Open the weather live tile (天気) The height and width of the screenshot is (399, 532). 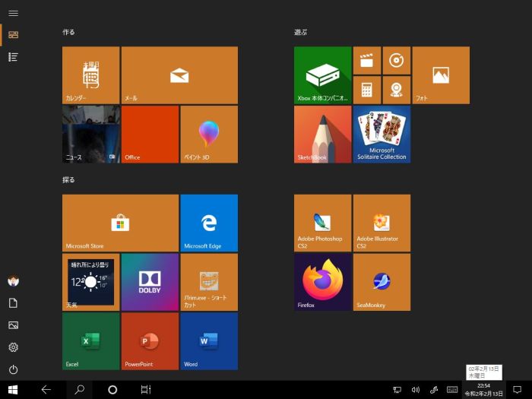click(x=90, y=282)
